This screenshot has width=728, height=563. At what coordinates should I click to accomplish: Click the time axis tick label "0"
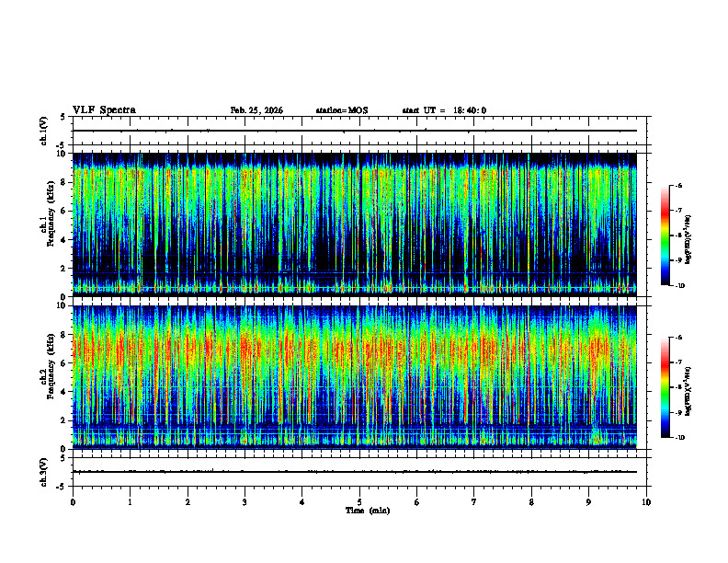tap(73, 502)
